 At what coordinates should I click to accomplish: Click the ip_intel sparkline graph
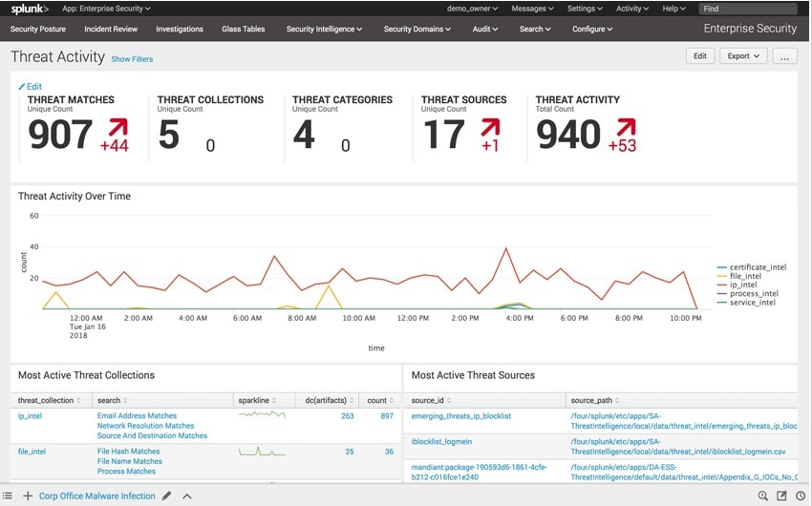pyautogui.click(x=262, y=414)
